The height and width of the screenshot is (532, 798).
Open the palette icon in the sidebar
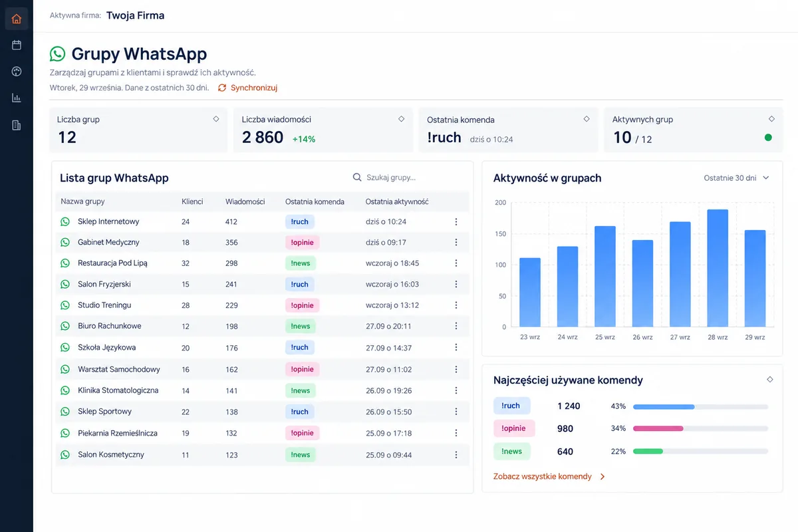[x=17, y=72]
